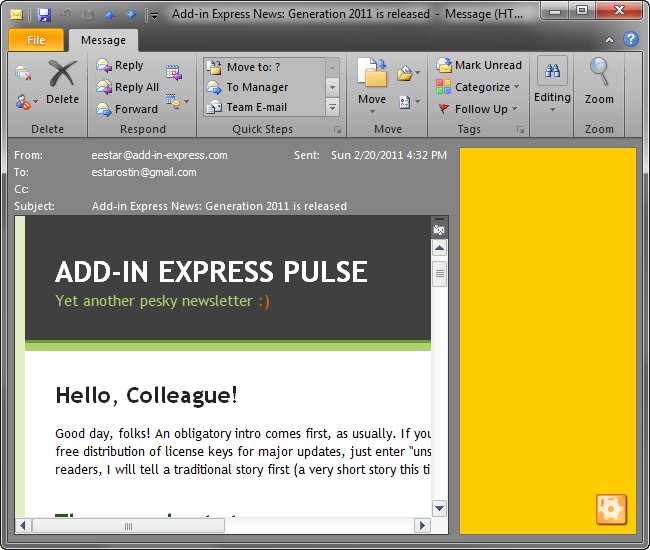
Task: Click the Save icon in quick access toolbar
Action: coord(44,15)
